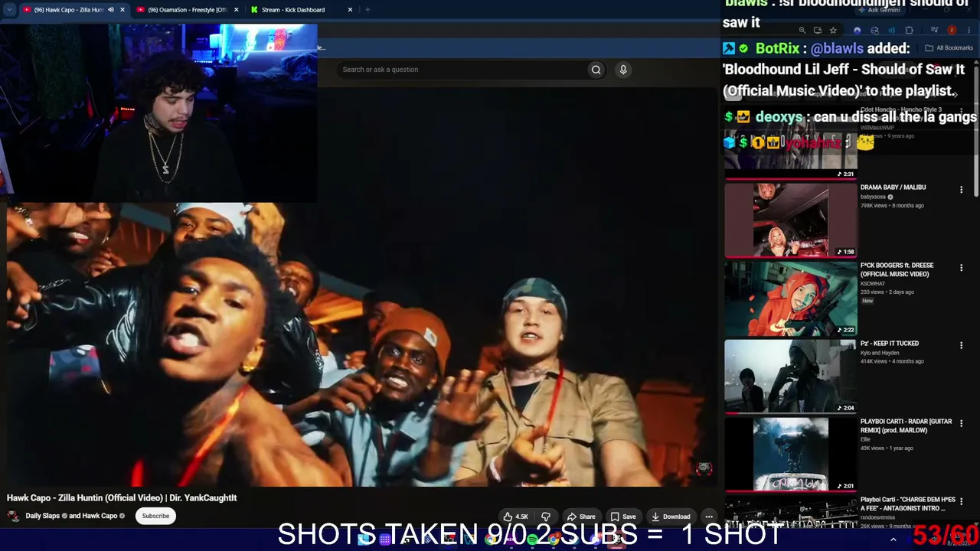The width and height of the screenshot is (980, 551).
Task: Click the install app icon in address bar
Action: point(818,31)
